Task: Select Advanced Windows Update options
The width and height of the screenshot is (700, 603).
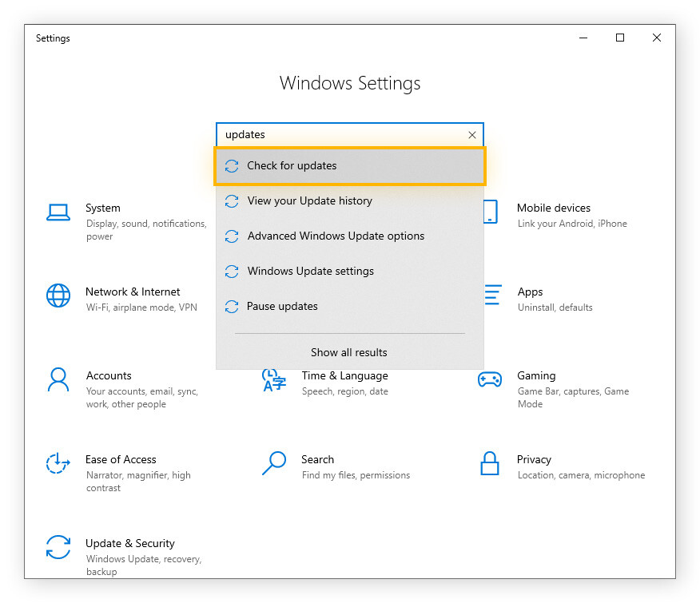Action: click(x=336, y=236)
